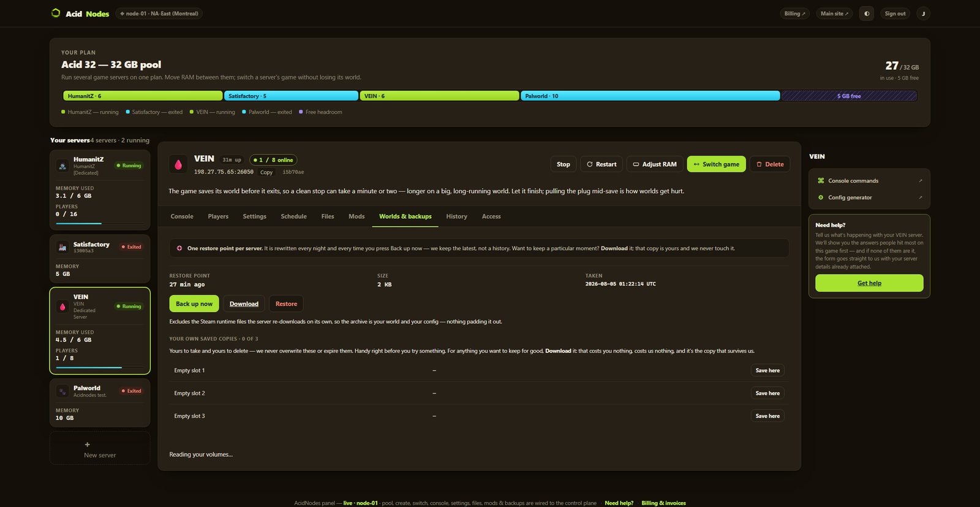Click the Exited badge on the Palworld card
Image resolution: width=980 pixels, height=507 pixels.
131,391
